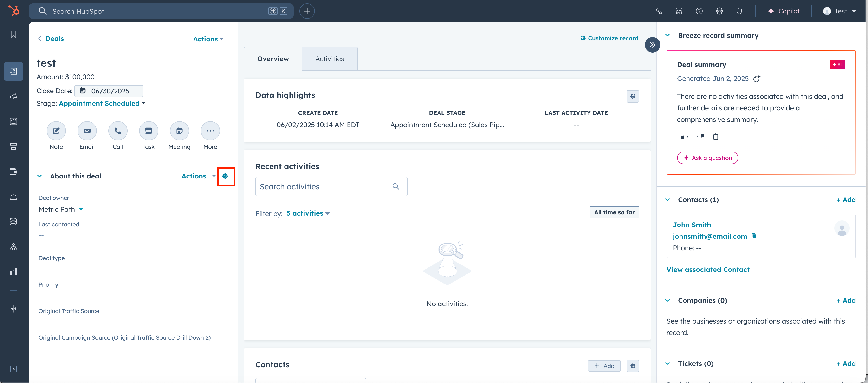Give thumbs up to deal summary
Viewport: 868px width, 383px height.
(x=684, y=137)
